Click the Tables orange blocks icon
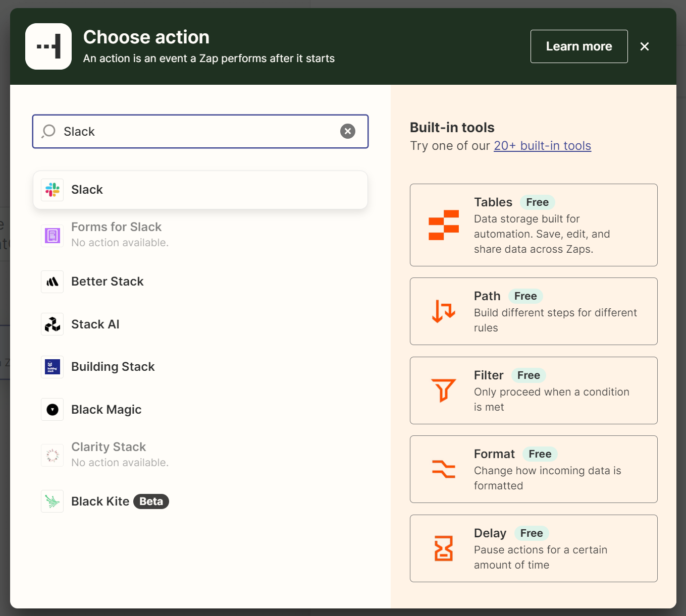686x616 pixels. click(x=444, y=225)
